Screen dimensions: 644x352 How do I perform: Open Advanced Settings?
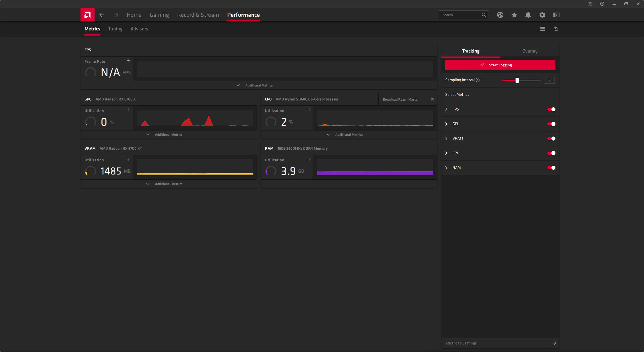[500, 343]
